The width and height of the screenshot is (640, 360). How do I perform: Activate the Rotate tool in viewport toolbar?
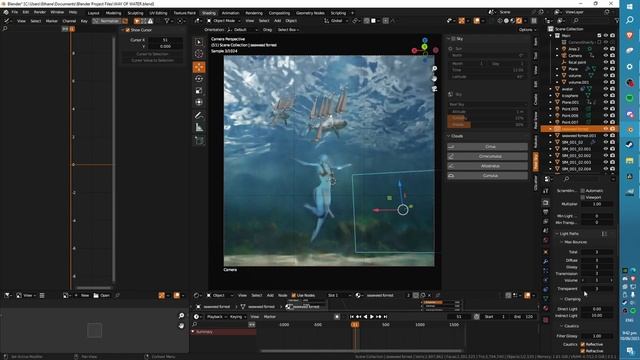[x=199, y=79]
